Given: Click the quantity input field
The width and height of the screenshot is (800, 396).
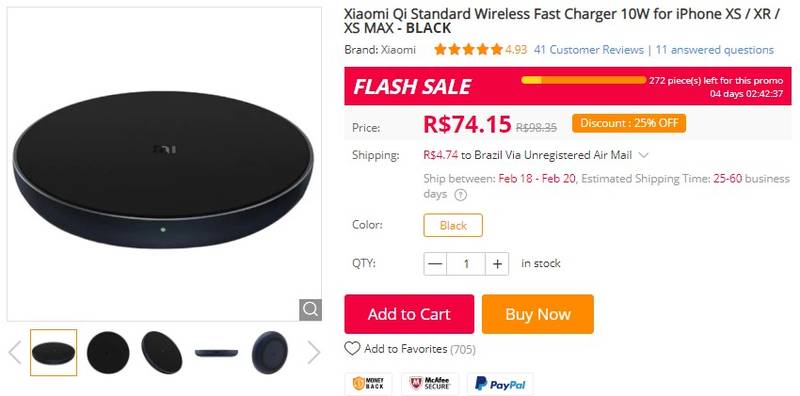Looking at the screenshot, I should pyautogui.click(x=466, y=264).
